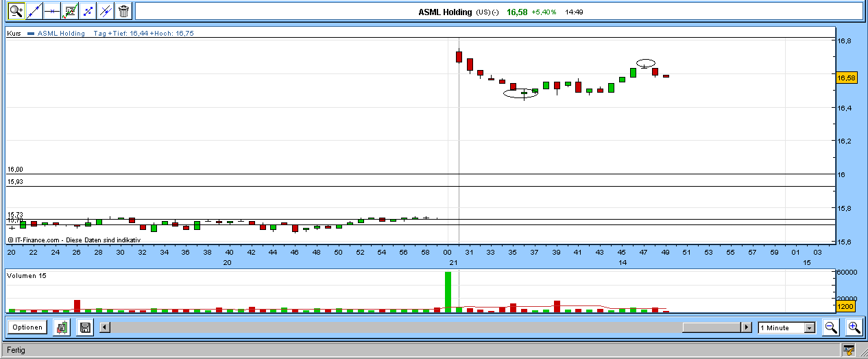Click the tall green volume bar

[x=448, y=292]
